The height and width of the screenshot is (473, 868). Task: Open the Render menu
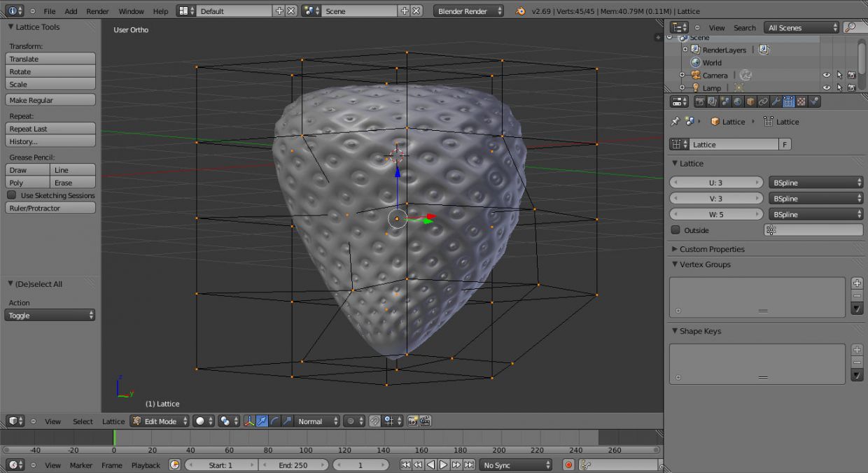pyautogui.click(x=97, y=11)
